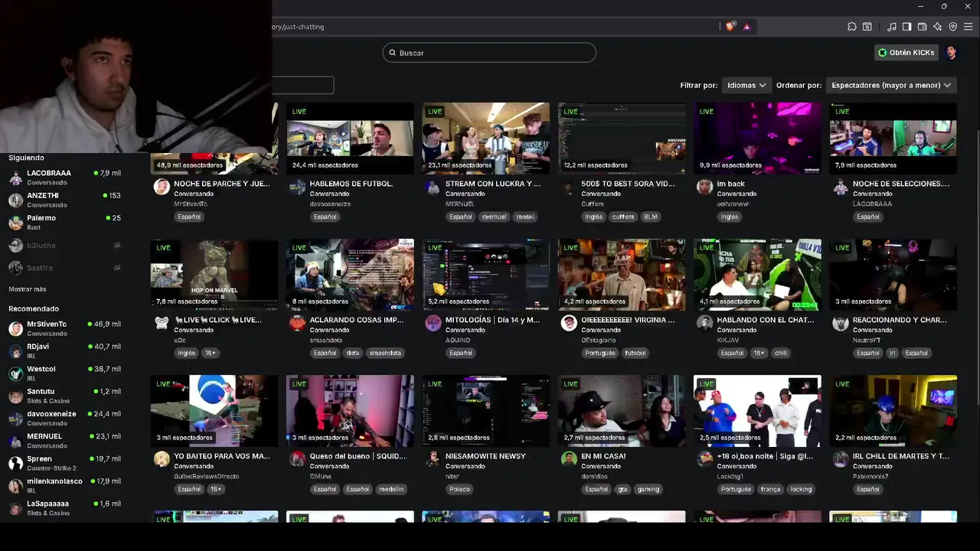Select the futebol tag under OEstagiario stream
This screenshot has height=551, width=980.
[x=635, y=353]
